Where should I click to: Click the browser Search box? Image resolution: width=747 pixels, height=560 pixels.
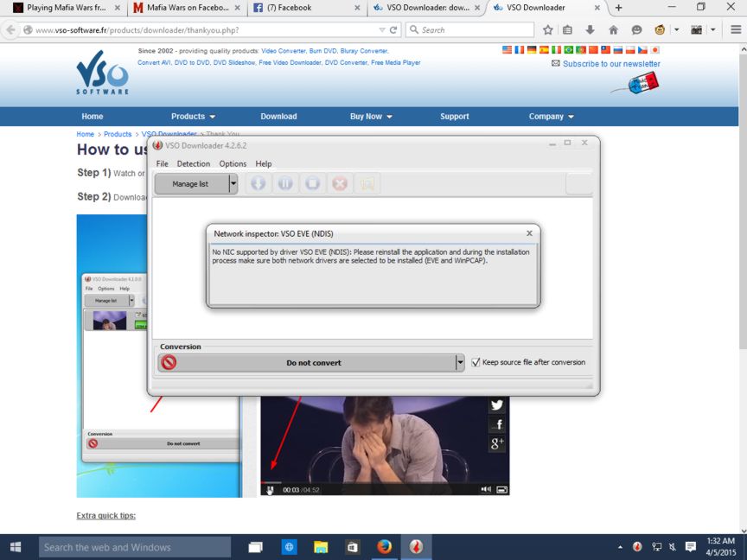click(x=470, y=30)
